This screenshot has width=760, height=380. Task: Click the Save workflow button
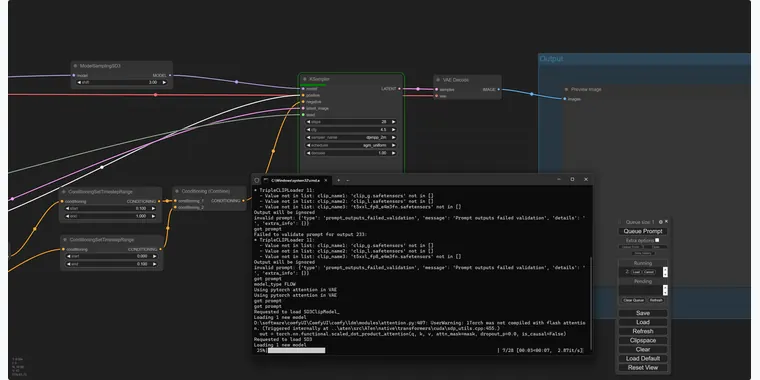643,313
